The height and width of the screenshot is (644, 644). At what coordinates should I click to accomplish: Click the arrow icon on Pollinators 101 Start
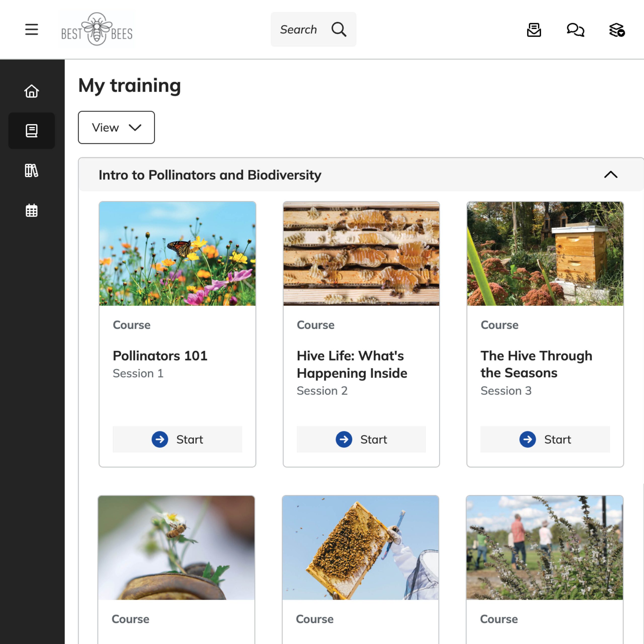pyautogui.click(x=160, y=439)
